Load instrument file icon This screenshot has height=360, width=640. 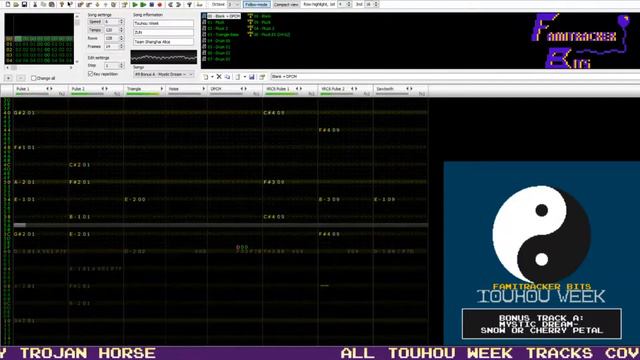tap(238, 76)
